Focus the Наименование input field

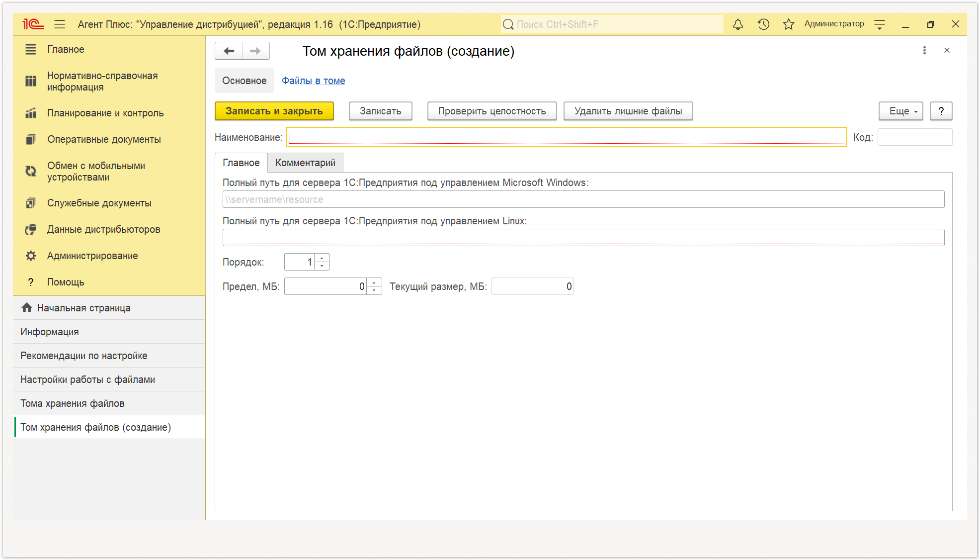pyautogui.click(x=567, y=137)
